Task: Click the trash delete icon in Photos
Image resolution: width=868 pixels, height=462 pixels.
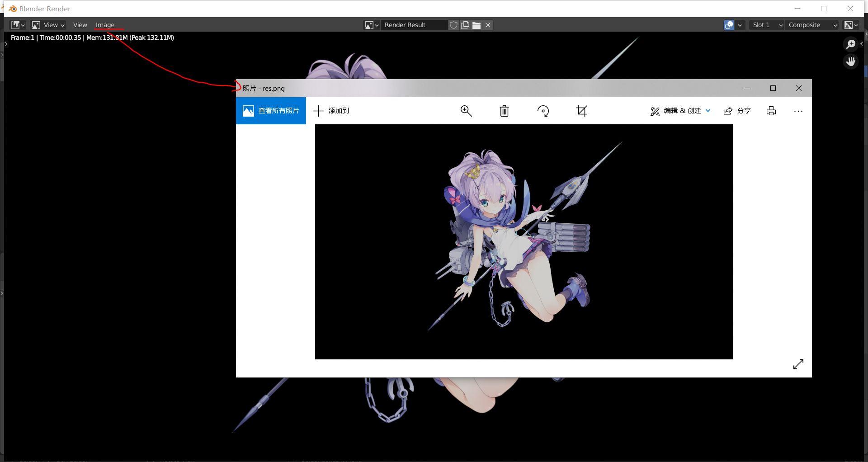Action: coord(504,111)
